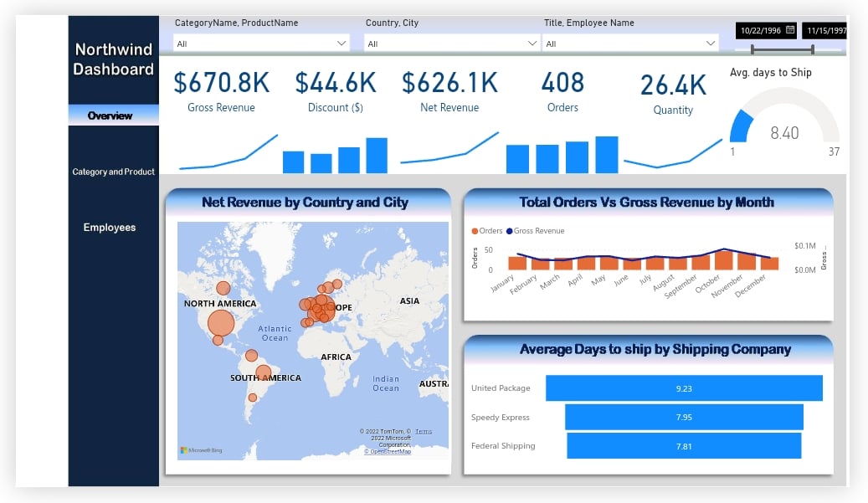Click the start date field 10/22/1996
Image resolution: width=868 pixels, height=503 pixels.
(x=760, y=30)
